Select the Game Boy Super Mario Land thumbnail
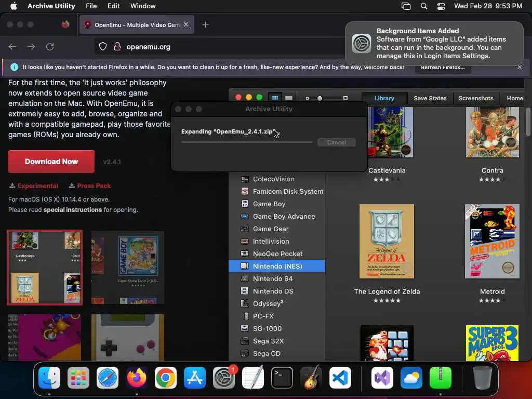532x399 pixels. tap(128, 268)
